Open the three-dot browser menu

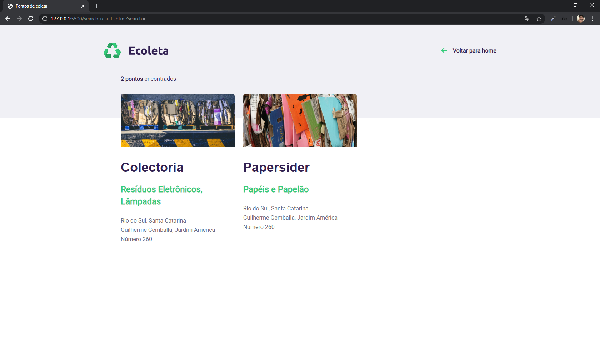(x=592, y=19)
